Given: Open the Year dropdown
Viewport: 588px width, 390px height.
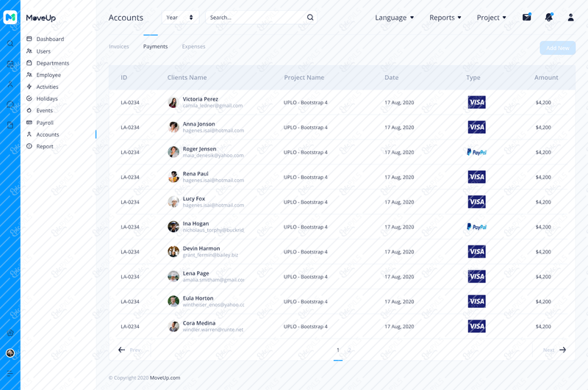Looking at the screenshot, I should tap(180, 17).
